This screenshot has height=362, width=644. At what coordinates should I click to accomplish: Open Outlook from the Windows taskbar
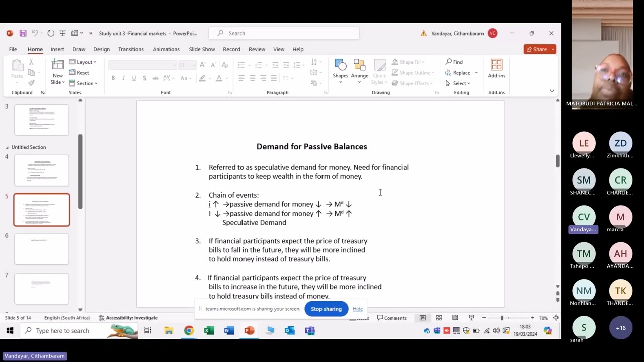tap(289, 331)
